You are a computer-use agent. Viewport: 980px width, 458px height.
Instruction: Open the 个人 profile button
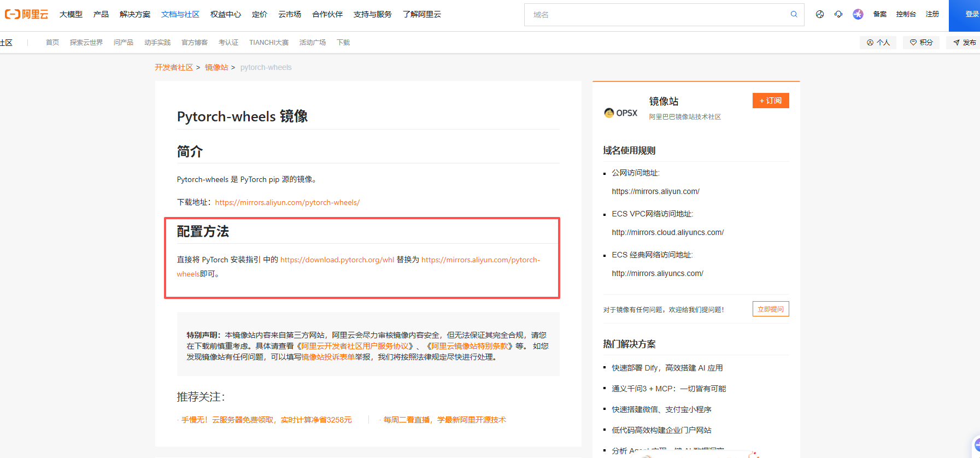coord(878,43)
